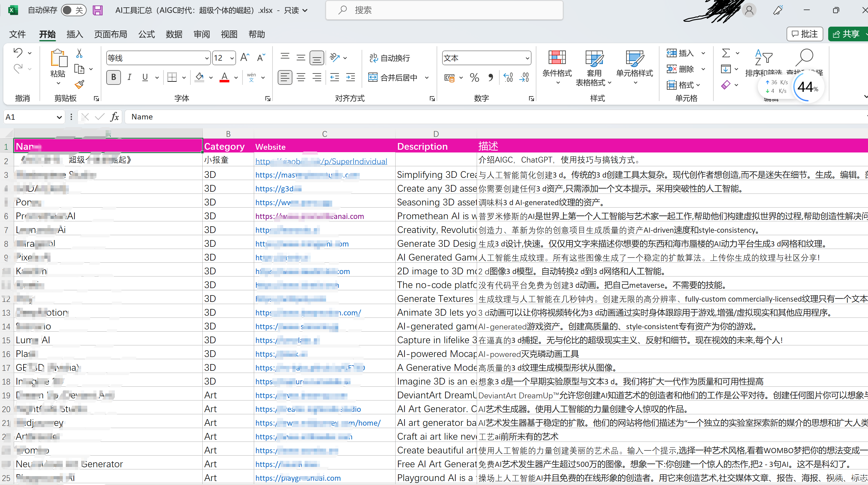The image size is (868, 485).
Task: Apply the yellow fill color bucket
Action: point(200,77)
